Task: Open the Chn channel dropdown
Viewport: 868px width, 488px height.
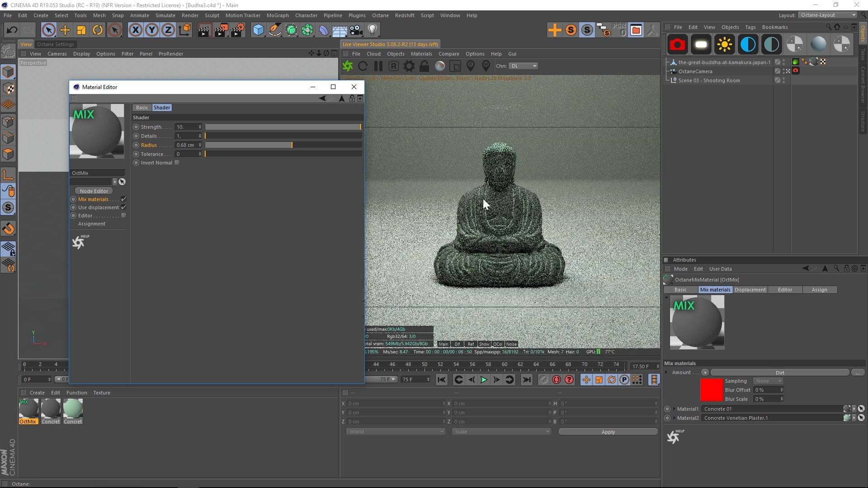Action: [524, 66]
